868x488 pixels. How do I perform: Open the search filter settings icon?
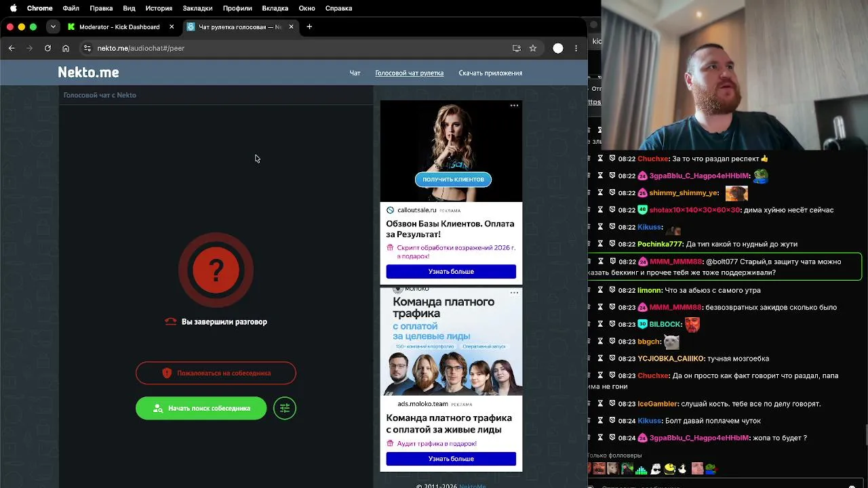pyautogui.click(x=285, y=408)
